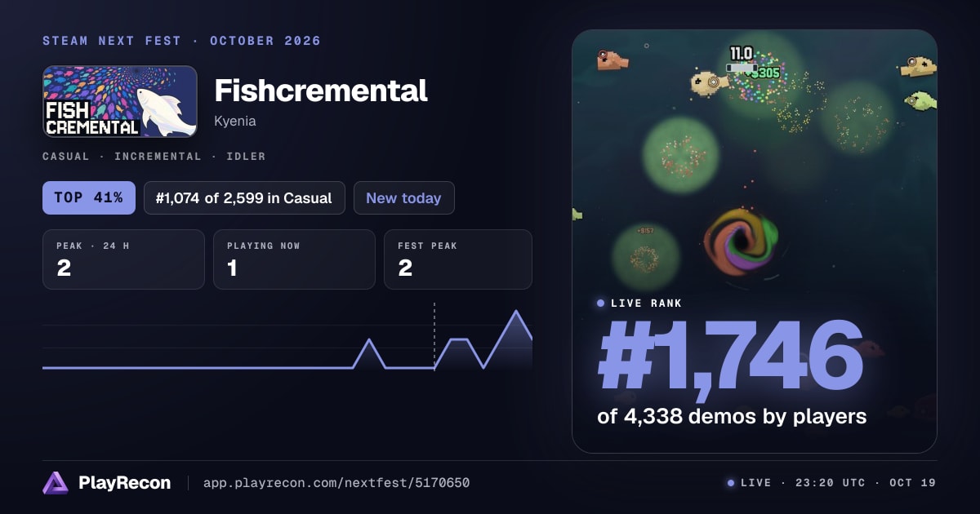
Task: Click the tan pufferfish in the game screenshot
Action: click(x=710, y=82)
